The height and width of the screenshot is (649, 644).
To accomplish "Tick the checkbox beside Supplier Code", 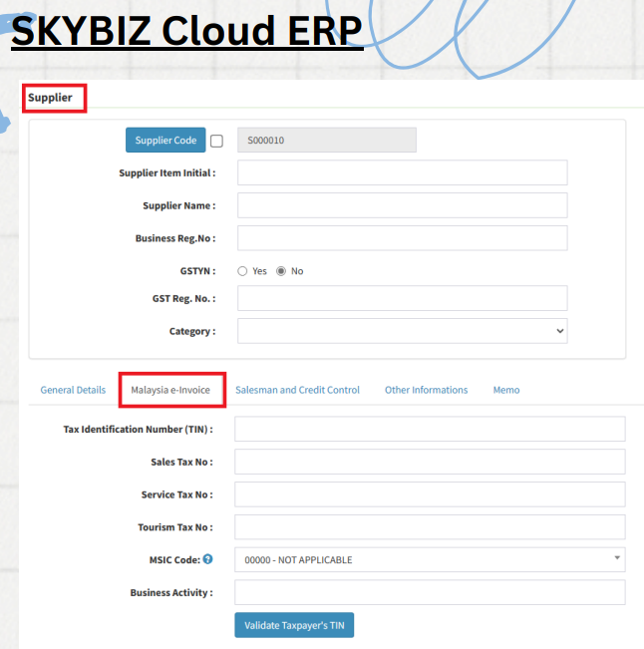I will [x=216, y=142].
